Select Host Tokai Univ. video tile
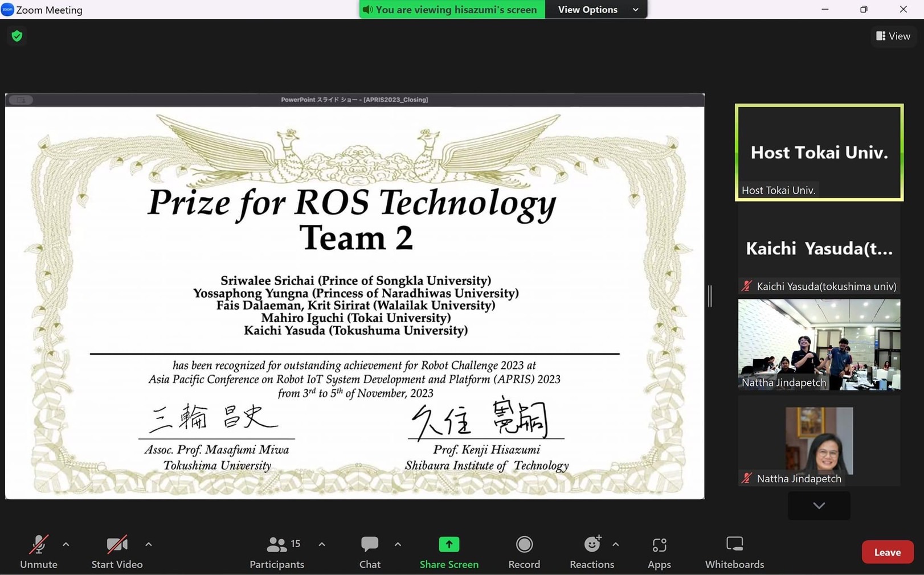 pyautogui.click(x=819, y=152)
